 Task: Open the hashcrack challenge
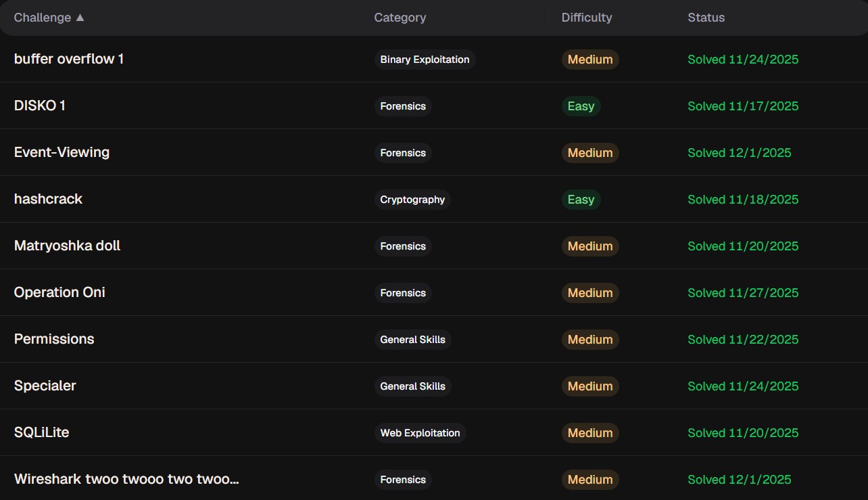tap(48, 199)
